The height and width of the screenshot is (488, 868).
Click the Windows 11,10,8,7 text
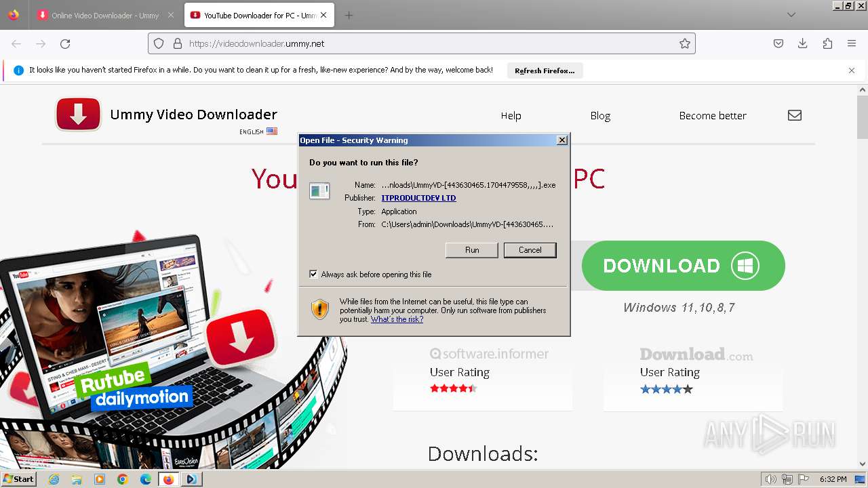pos(679,308)
